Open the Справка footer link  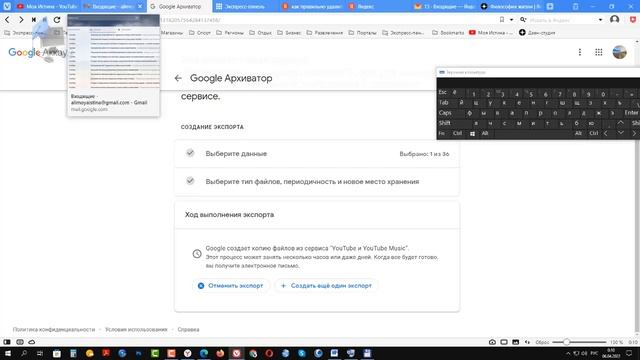point(188,329)
